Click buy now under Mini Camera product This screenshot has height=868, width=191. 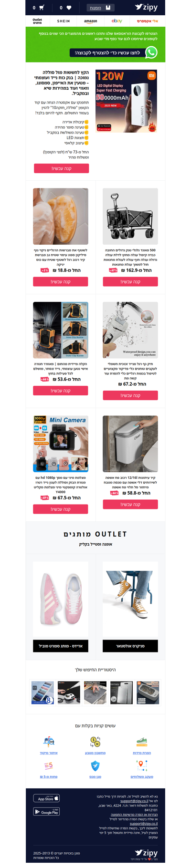coord(61,509)
